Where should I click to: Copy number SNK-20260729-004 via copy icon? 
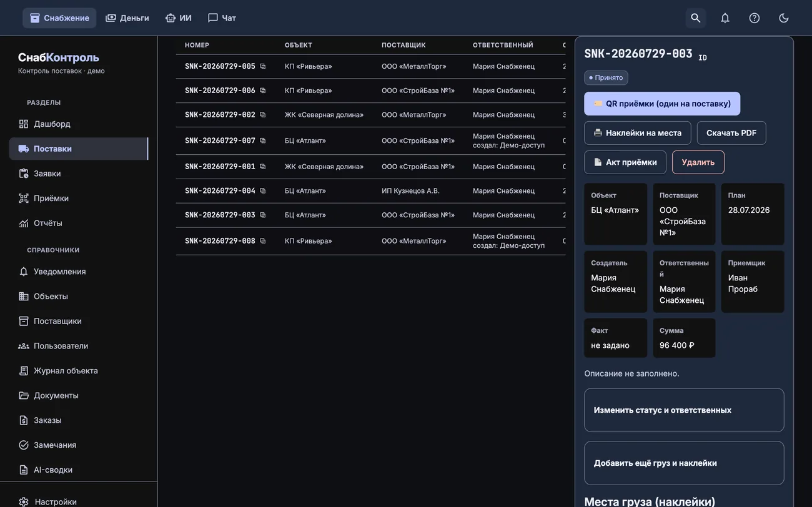(262, 191)
